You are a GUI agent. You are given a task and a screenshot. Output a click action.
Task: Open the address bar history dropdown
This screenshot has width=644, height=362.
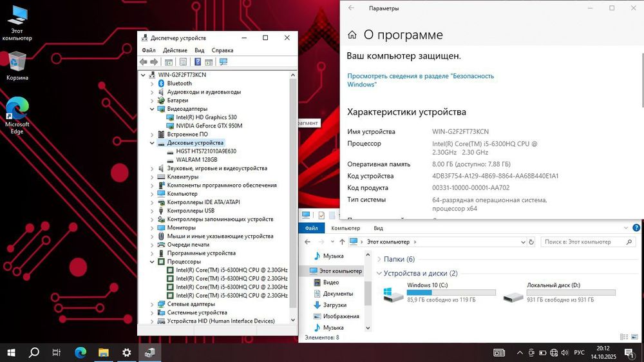point(523,242)
